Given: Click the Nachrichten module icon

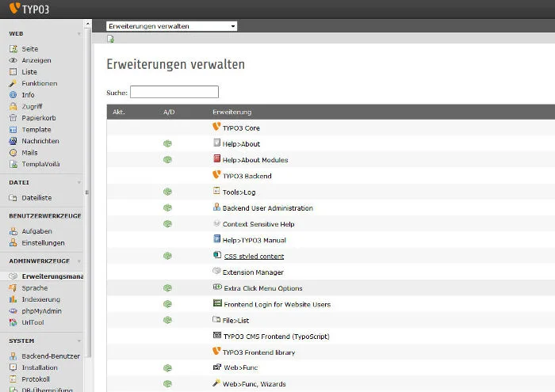Looking at the screenshot, I should [13, 141].
